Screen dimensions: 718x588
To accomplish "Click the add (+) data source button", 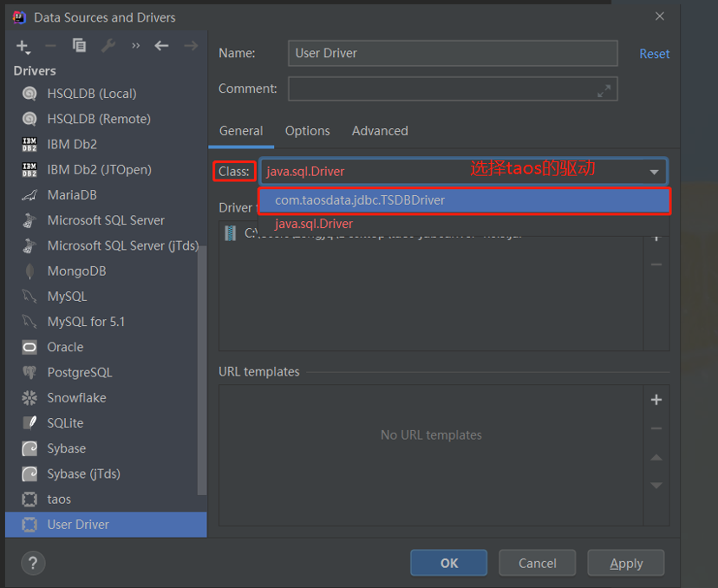I will pyautogui.click(x=23, y=46).
